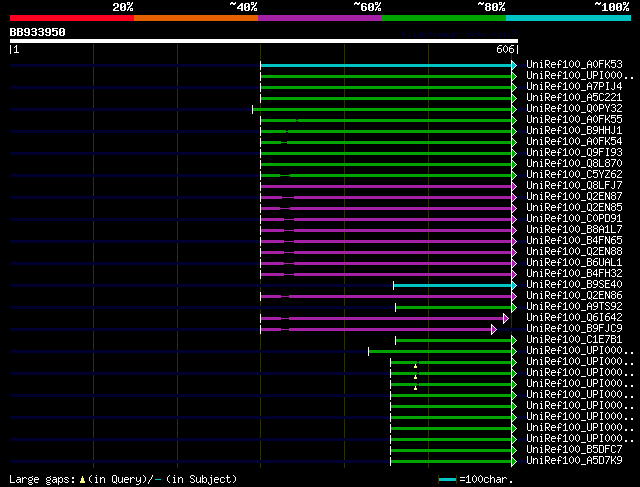Select the UniRef100_B4FH32 label
The height and width of the screenshot is (487, 640).
point(574,274)
